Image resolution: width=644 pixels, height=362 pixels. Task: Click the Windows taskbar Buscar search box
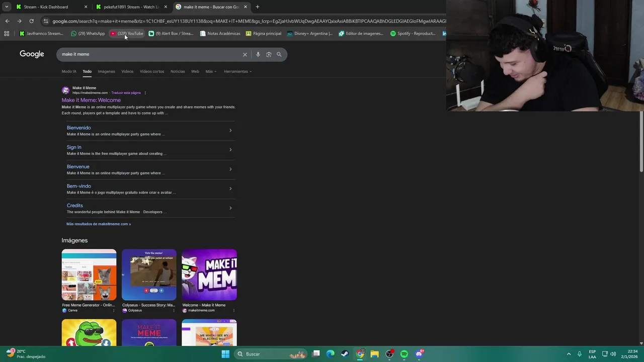pyautogui.click(x=272, y=354)
